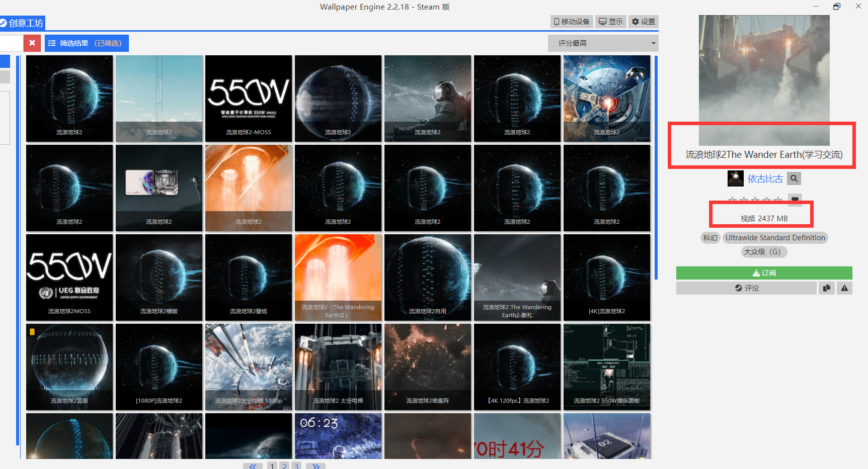Open results page 1
Image resolution: width=868 pixels, height=469 pixels.
click(272, 466)
